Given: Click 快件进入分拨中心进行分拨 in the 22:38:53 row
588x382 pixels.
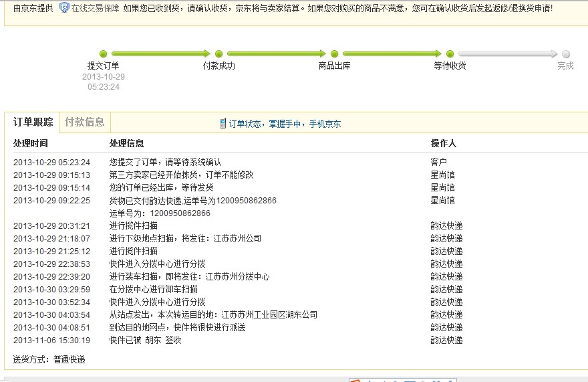Looking at the screenshot, I should 157,264.
